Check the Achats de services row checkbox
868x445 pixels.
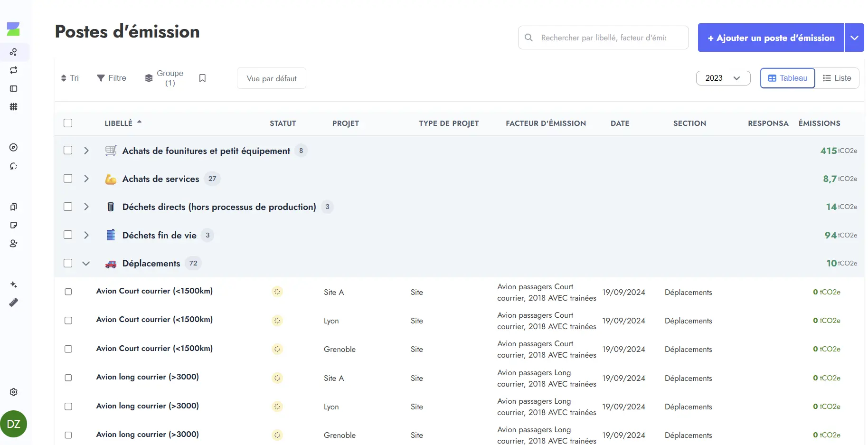[x=68, y=179]
